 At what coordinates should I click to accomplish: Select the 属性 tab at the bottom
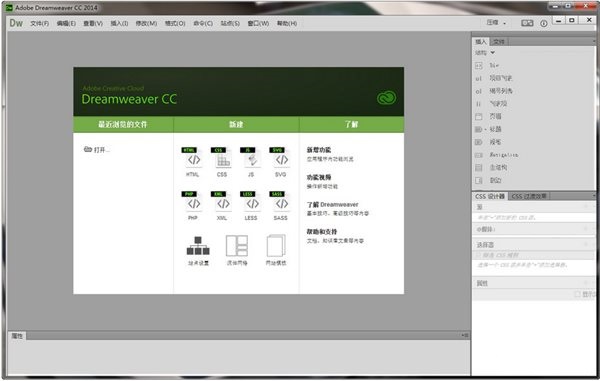(x=17, y=336)
